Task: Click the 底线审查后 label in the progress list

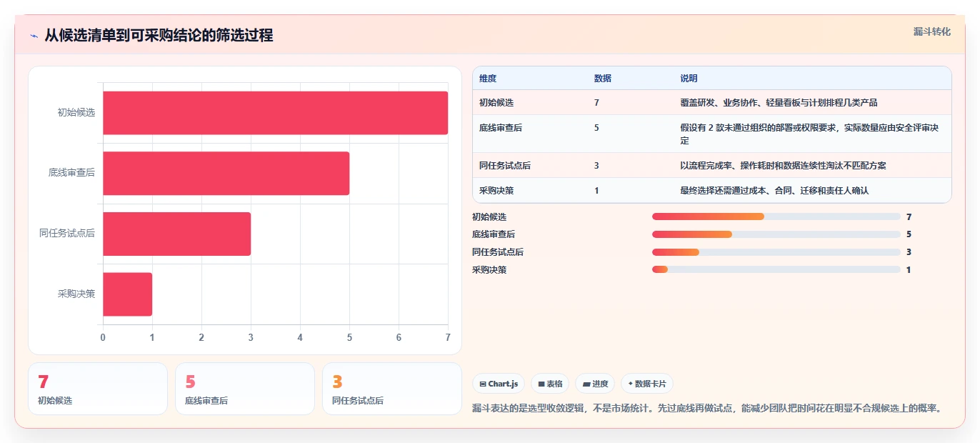Action: click(x=494, y=234)
